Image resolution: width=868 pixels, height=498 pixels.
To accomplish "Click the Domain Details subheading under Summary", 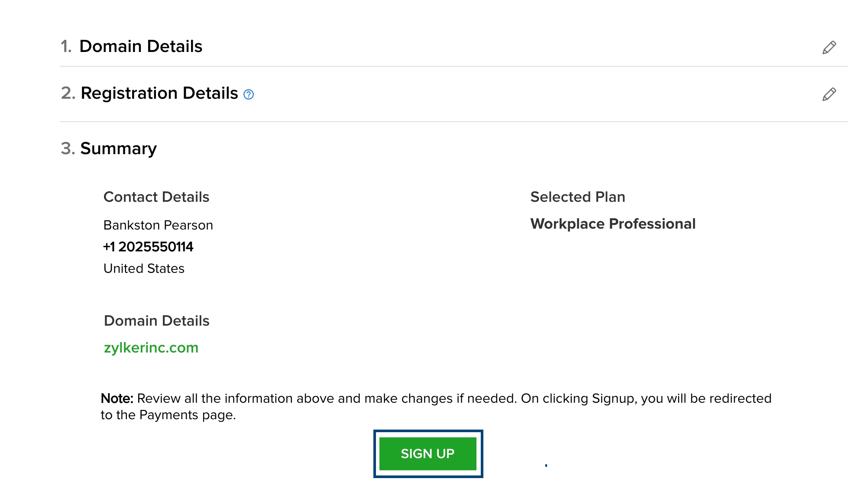I will coord(157,321).
